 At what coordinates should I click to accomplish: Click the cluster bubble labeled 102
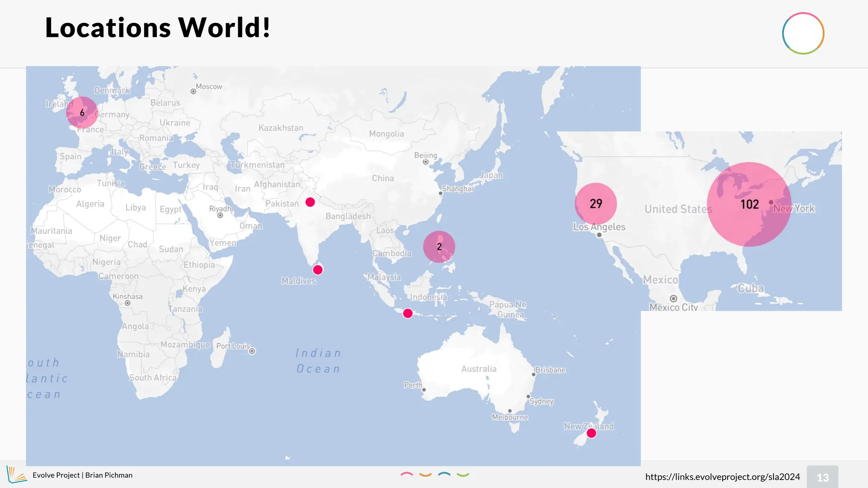pos(749,204)
